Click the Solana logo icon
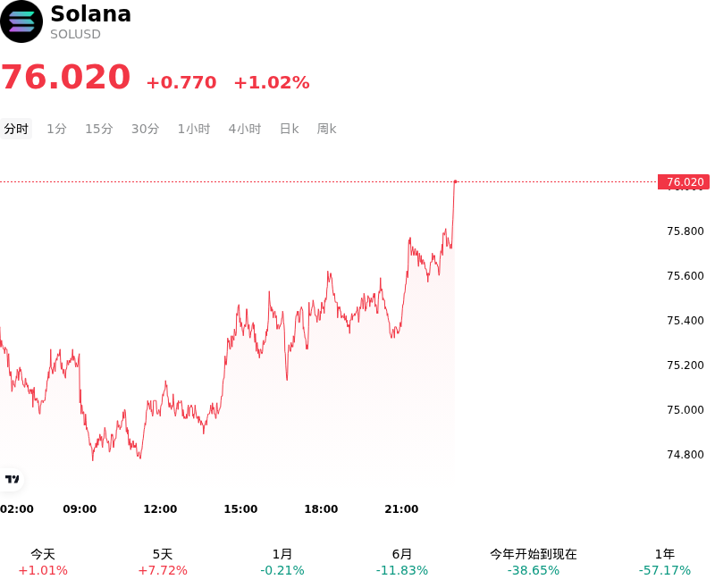The image size is (715, 588). (x=21, y=21)
